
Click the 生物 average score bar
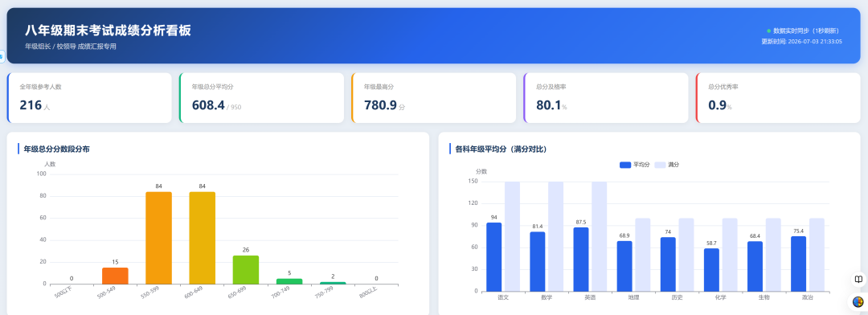[755, 266]
